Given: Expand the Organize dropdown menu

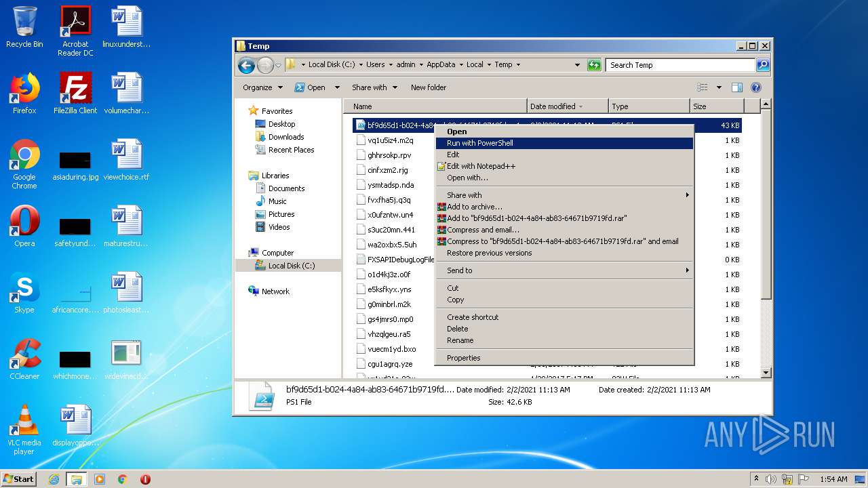Looking at the screenshot, I should [262, 87].
